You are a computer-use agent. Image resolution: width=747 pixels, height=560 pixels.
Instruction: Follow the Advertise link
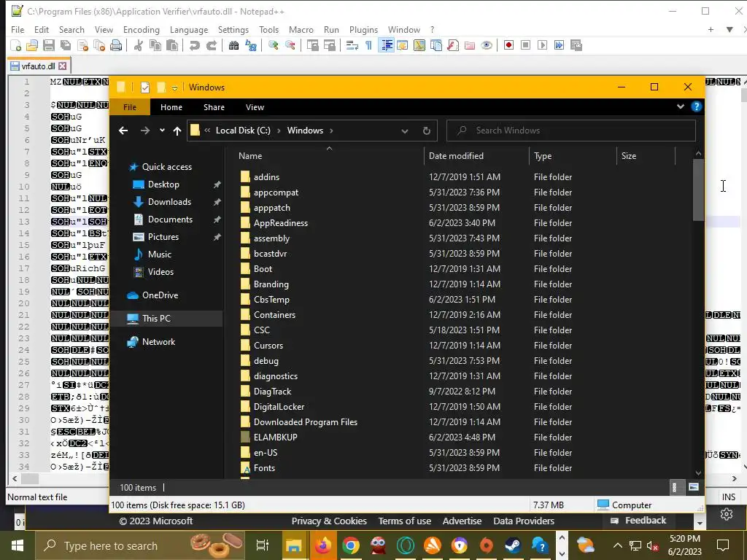coord(462,521)
